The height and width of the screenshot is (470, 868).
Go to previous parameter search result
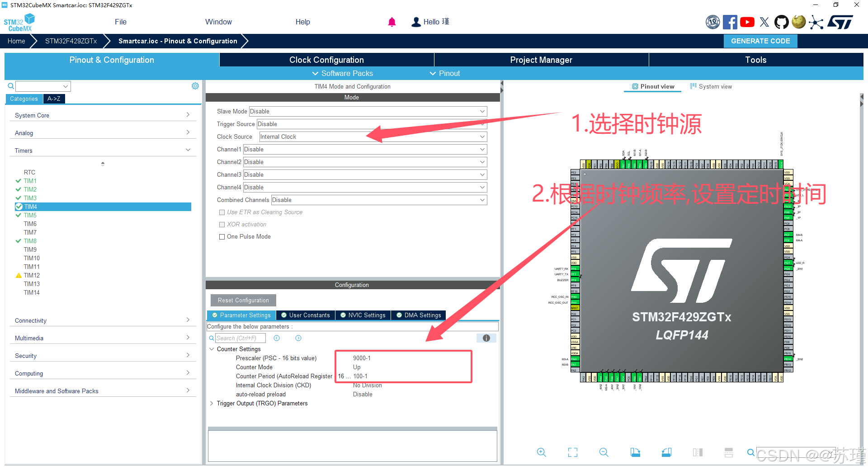tap(277, 338)
